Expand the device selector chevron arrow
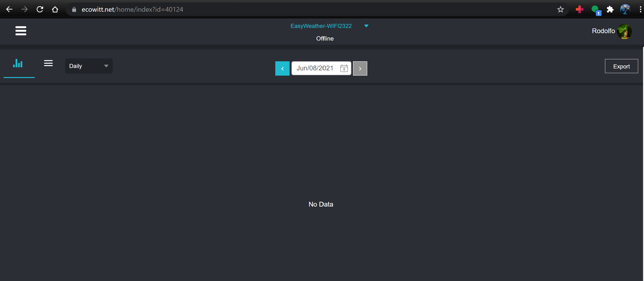 coord(366,26)
